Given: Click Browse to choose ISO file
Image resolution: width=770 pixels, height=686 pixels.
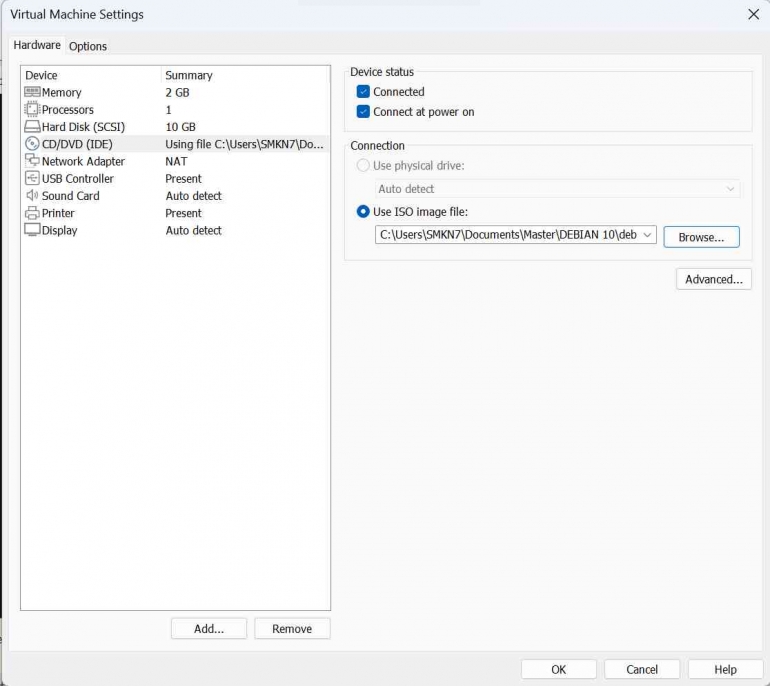Looking at the screenshot, I should click(701, 237).
